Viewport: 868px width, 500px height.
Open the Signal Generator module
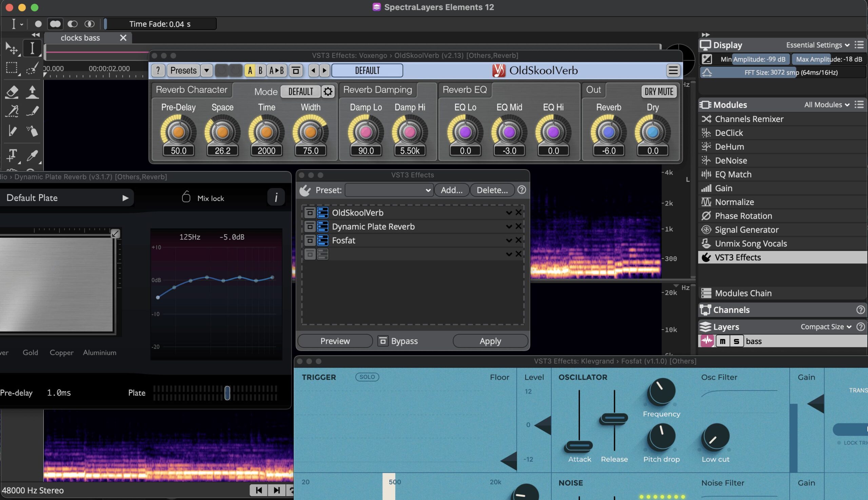[783, 230]
